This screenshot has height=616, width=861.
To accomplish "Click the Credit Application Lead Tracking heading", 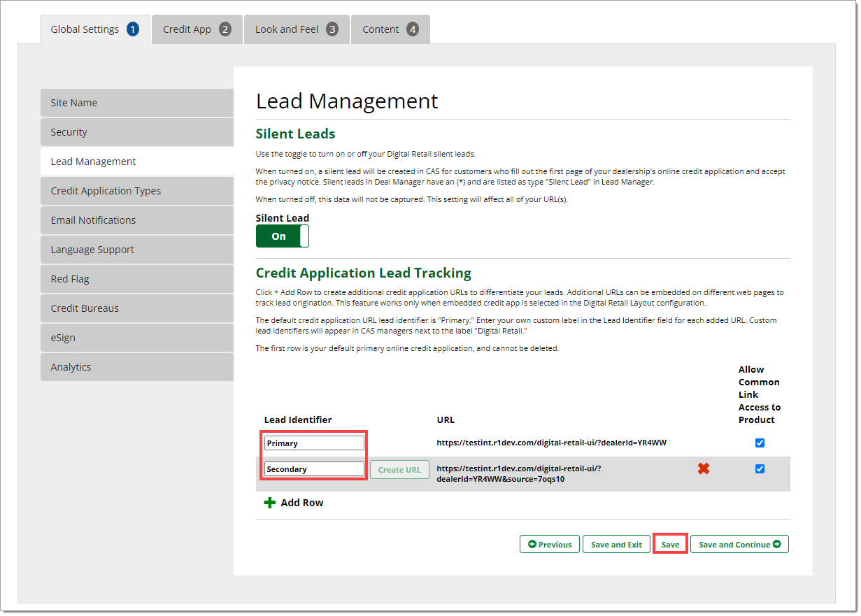I will (x=364, y=273).
